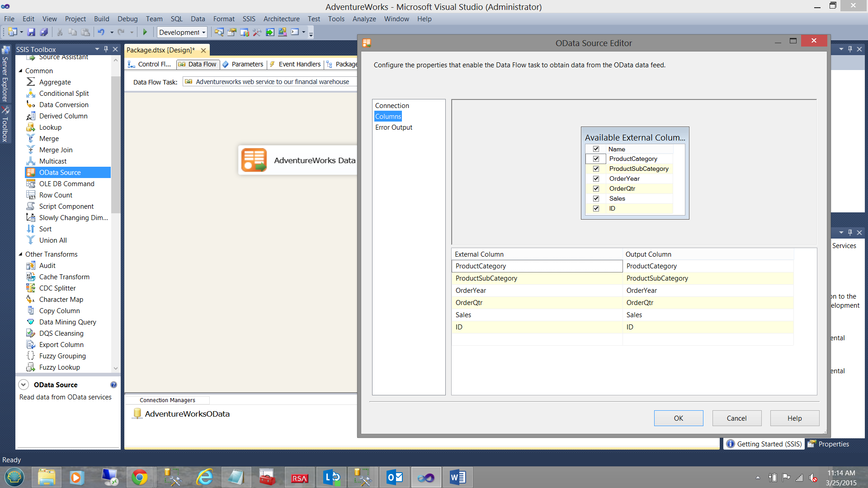Open Google Chrome from taskbar
The height and width of the screenshot is (488, 868).
(x=139, y=477)
